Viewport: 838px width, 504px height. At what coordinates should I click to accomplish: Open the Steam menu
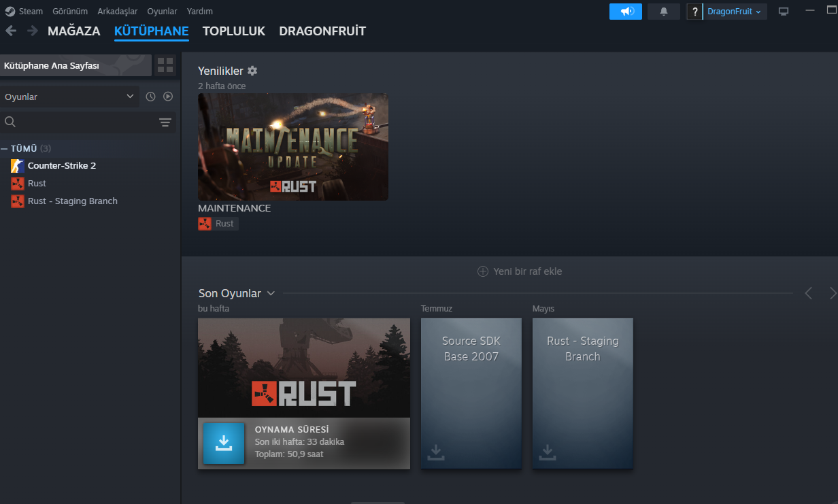coord(31,12)
